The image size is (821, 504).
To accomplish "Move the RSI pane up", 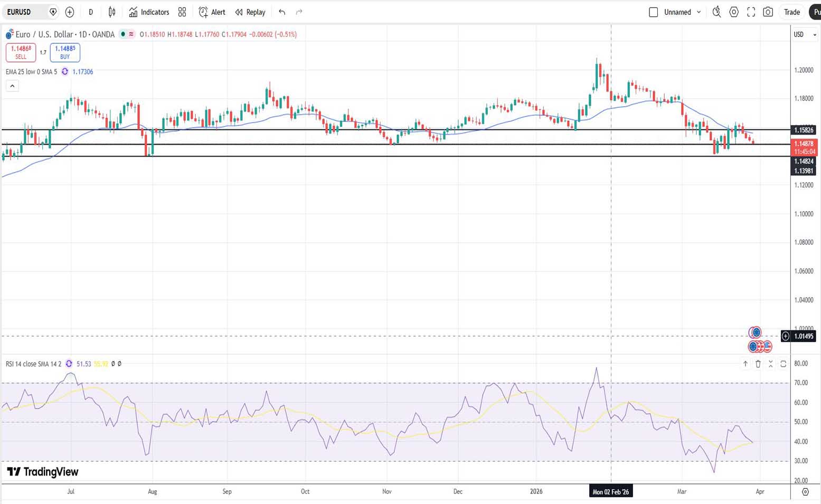I will (745, 364).
